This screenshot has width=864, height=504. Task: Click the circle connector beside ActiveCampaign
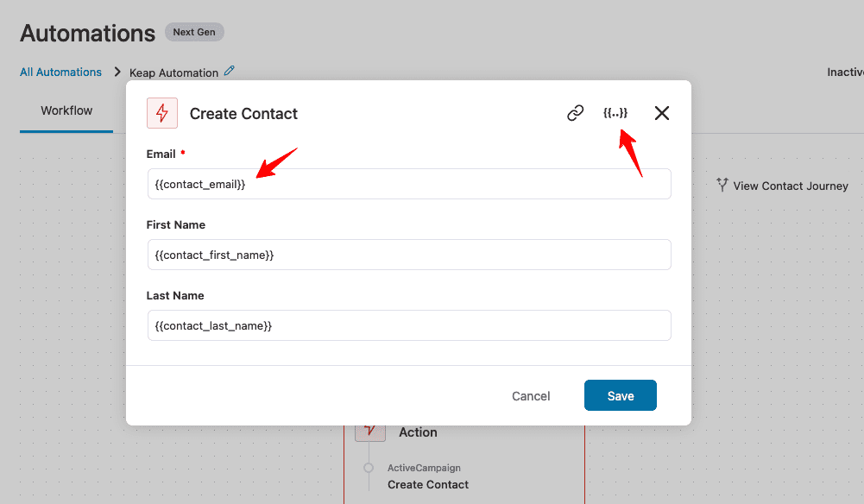tap(369, 468)
